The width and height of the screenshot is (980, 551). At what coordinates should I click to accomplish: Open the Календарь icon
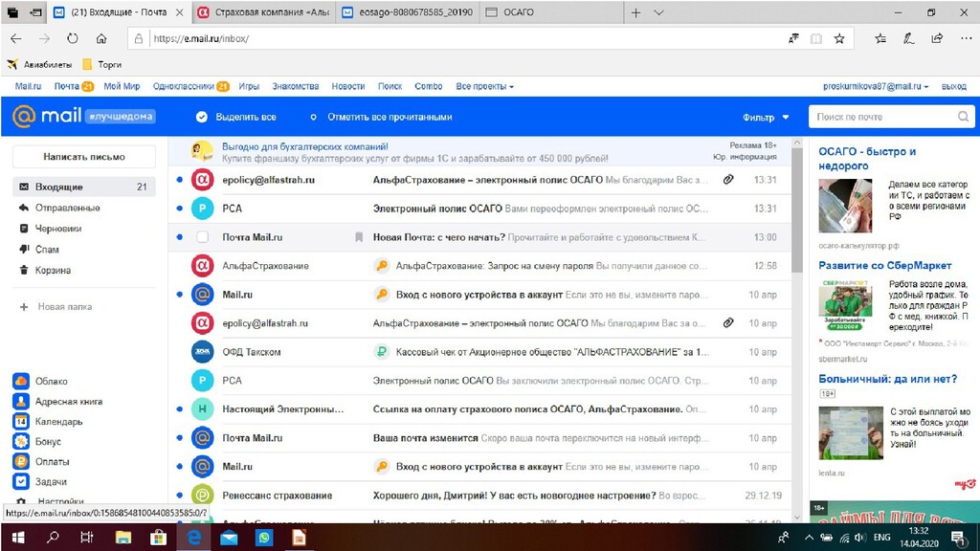21,421
